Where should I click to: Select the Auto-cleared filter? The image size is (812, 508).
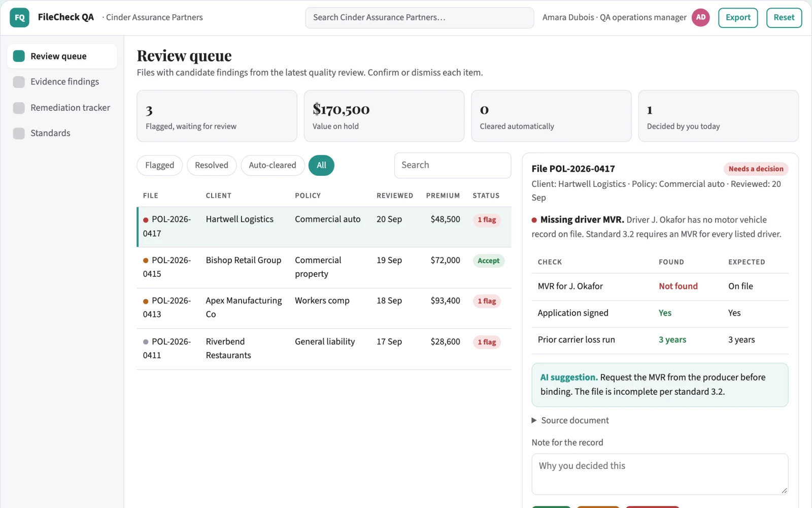(273, 165)
